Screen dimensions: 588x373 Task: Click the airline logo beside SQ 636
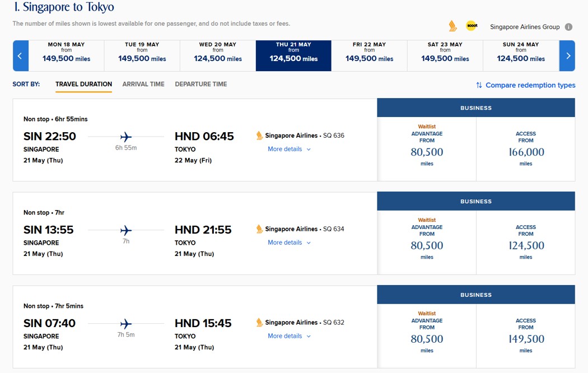pos(259,136)
